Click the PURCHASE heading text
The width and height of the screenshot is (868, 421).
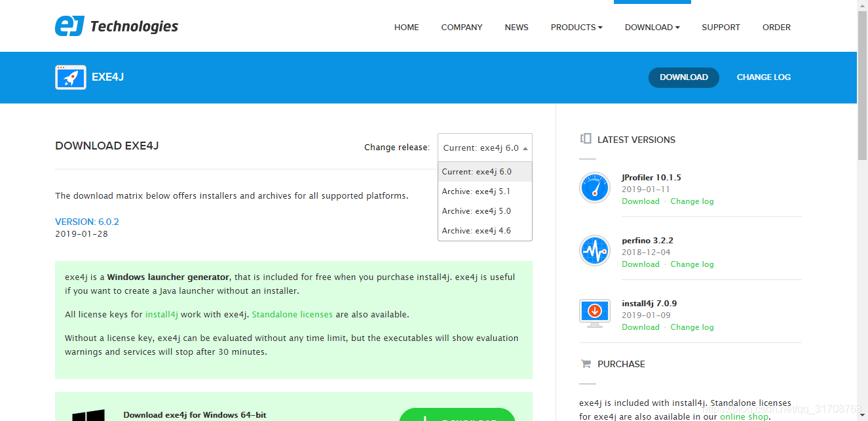tap(621, 364)
